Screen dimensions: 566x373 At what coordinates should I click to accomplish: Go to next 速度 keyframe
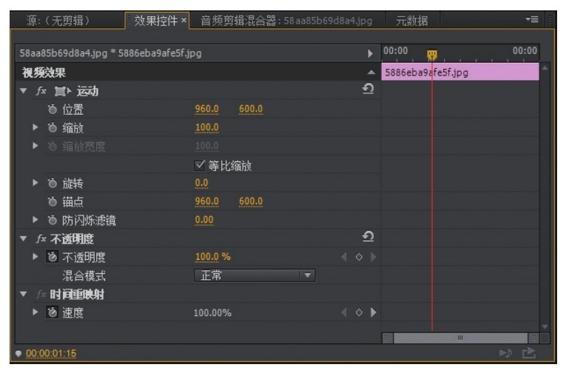[373, 312]
